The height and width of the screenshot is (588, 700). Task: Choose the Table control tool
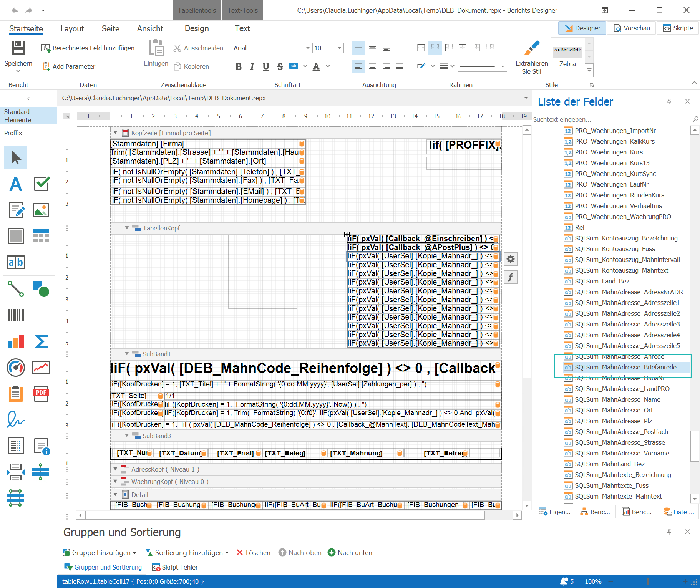click(x=41, y=236)
